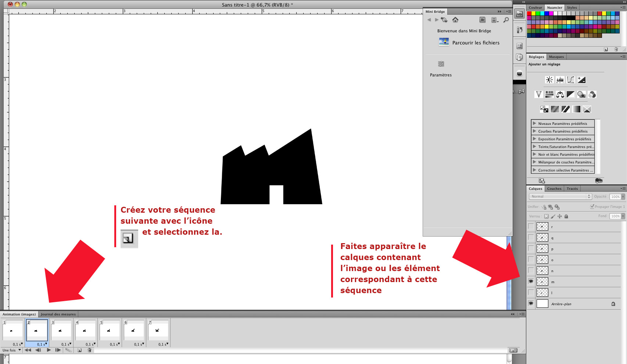Image resolution: width=627 pixels, height=364 pixels.
Task: Add a Brightness/Contrast adjustment
Action: (x=549, y=80)
